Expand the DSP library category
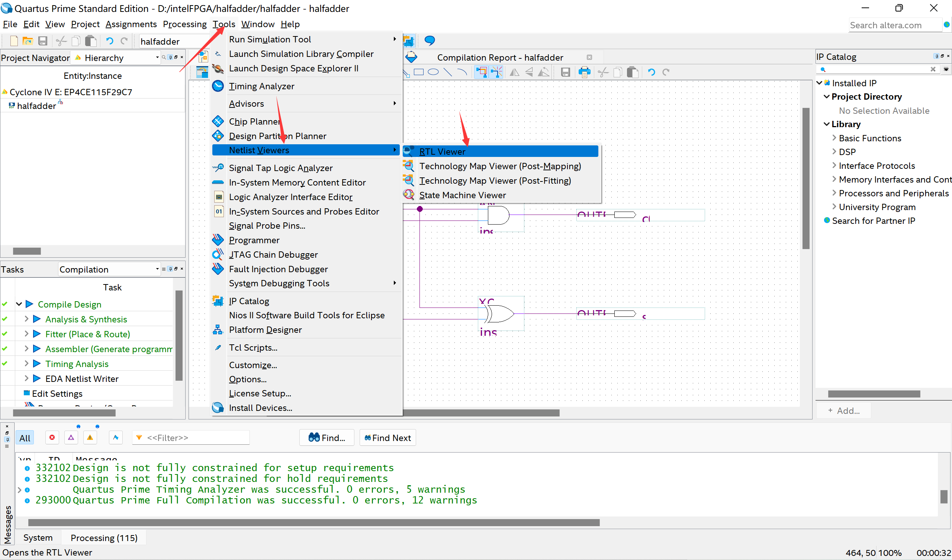 pos(834,151)
